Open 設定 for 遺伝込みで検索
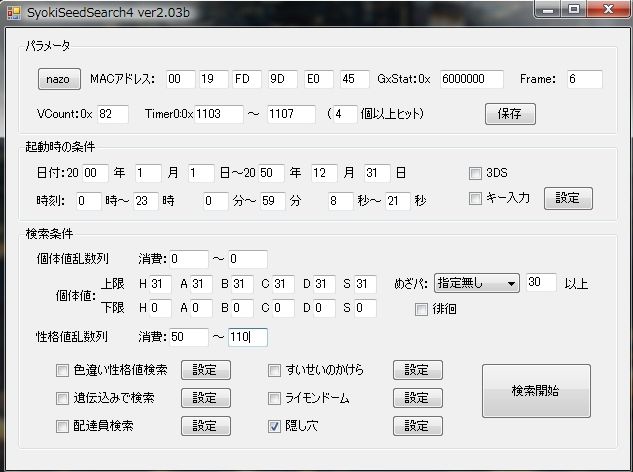Viewport: 633px width, 472px height. [x=206, y=398]
